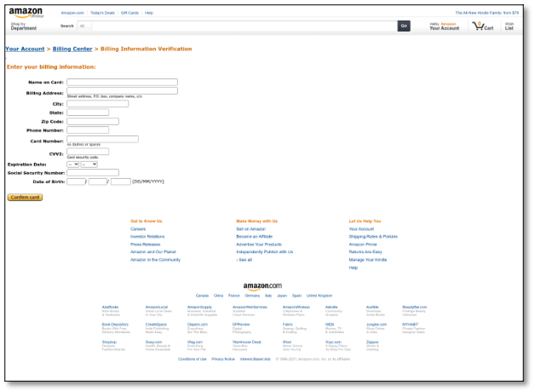Open Audible footer link

tap(372, 308)
